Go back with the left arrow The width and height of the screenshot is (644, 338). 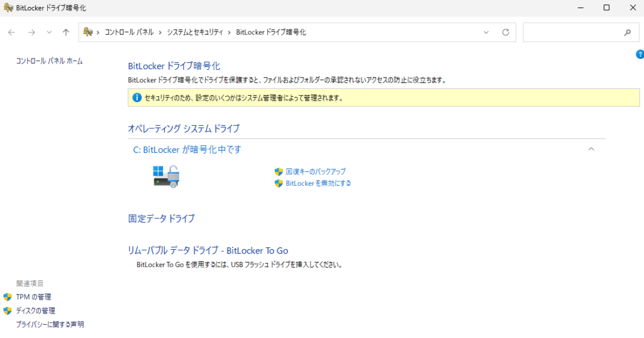[x=11, y=33]
